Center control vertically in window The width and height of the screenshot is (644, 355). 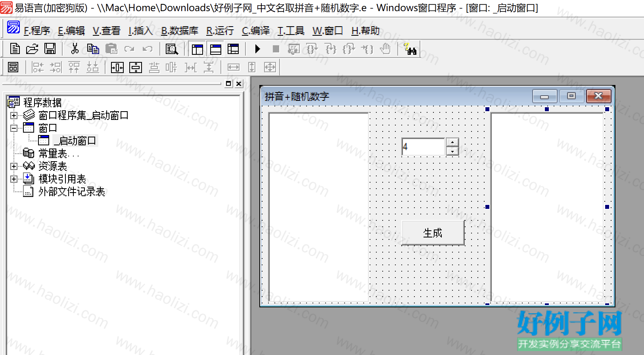tap(136, 67)
